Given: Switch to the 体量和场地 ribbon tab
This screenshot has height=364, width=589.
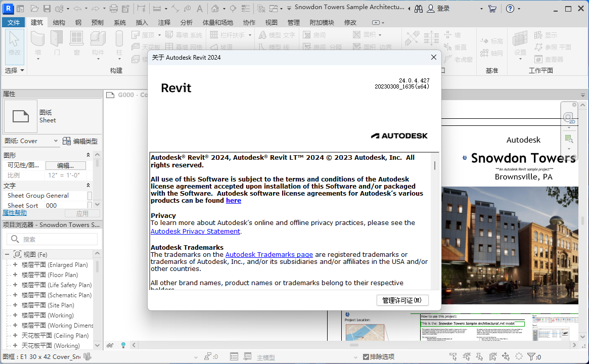Looking at the screenshot, I should pyautogui.click(x=218, y=23).
